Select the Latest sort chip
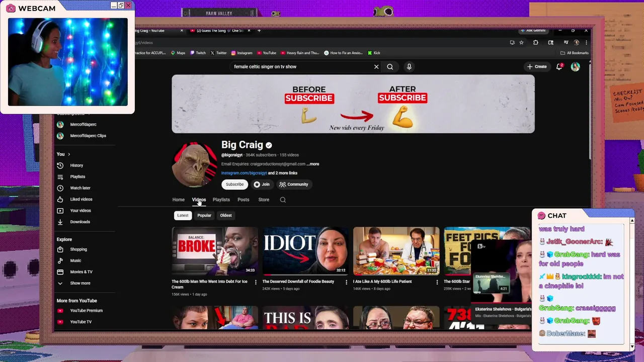 [183, 215]
